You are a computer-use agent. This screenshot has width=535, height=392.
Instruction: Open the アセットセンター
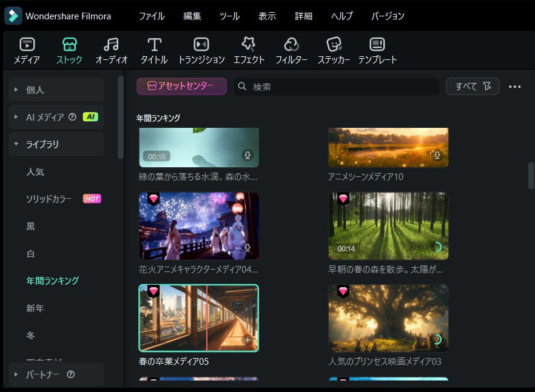point(181,86)
